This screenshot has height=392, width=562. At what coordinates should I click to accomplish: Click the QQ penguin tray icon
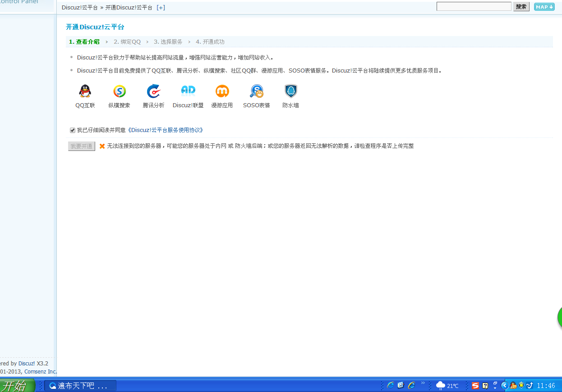(513, 386)
